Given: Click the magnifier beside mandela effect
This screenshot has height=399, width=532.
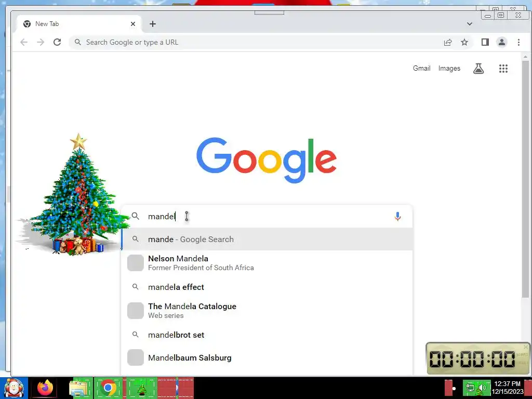Looking at the screenshot, I should (136, 287).
